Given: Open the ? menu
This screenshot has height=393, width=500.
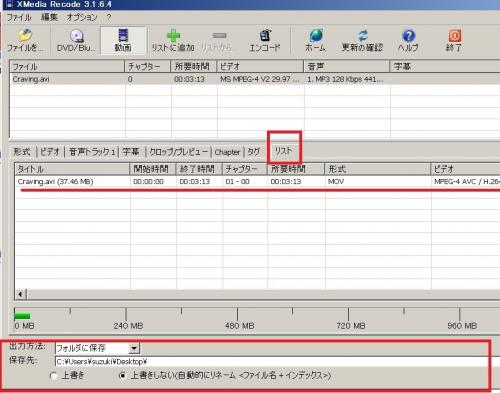Looking at the screenshot, I should [109, 17].
